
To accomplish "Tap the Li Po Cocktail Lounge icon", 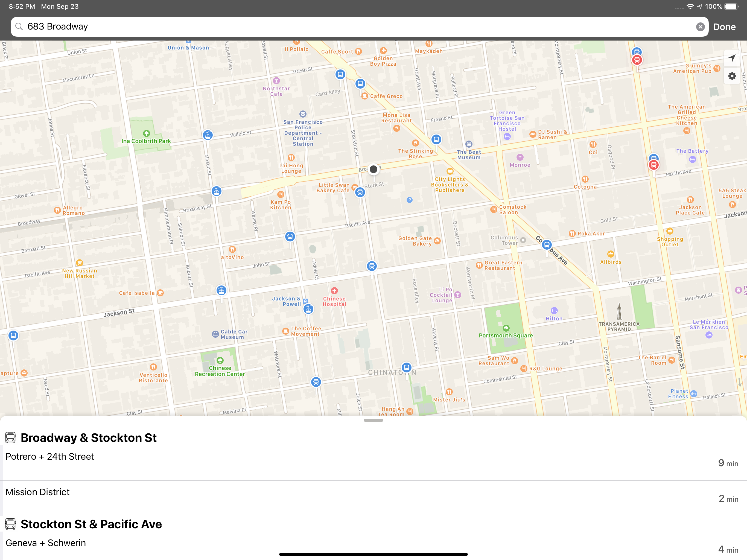I will click(x=458, y=295).
